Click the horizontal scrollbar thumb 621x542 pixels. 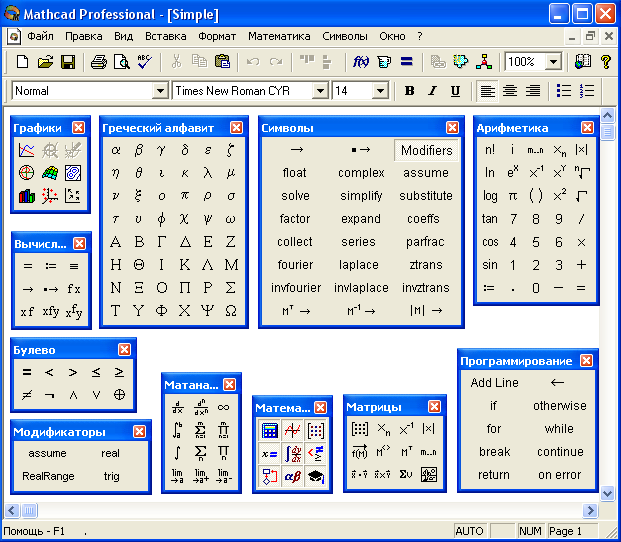tap(29, 510)
